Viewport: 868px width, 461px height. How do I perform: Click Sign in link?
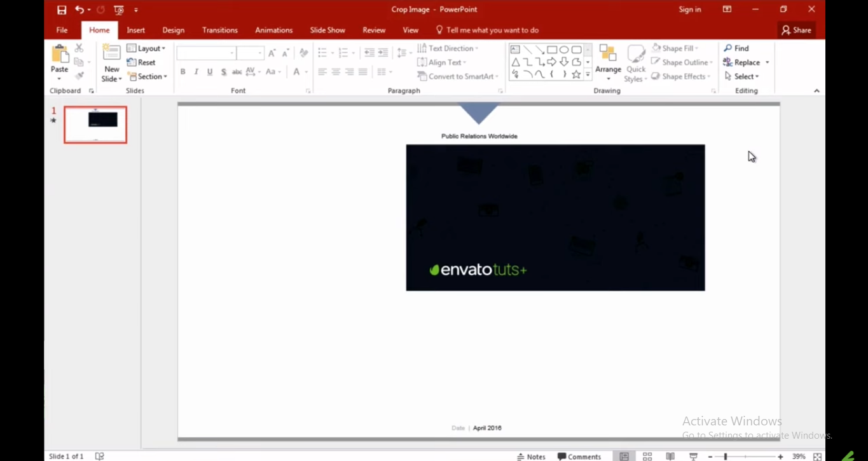pos(690,10)
